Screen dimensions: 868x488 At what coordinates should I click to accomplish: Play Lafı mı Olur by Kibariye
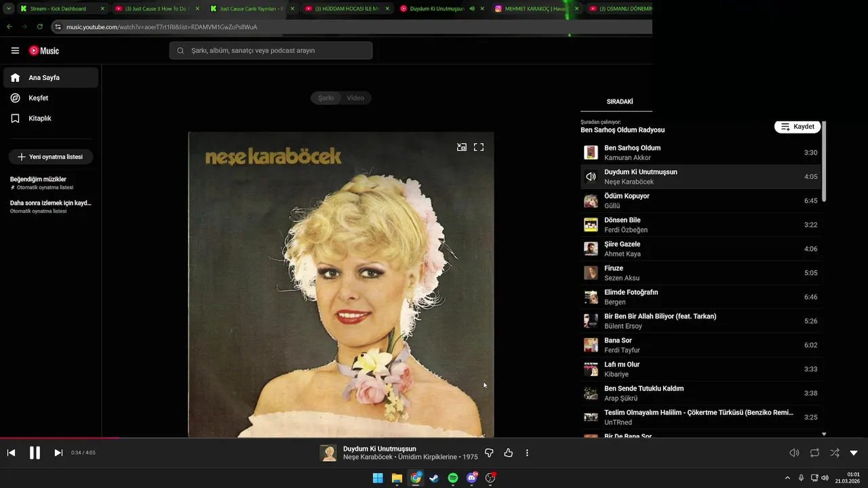tap(701, 369)
